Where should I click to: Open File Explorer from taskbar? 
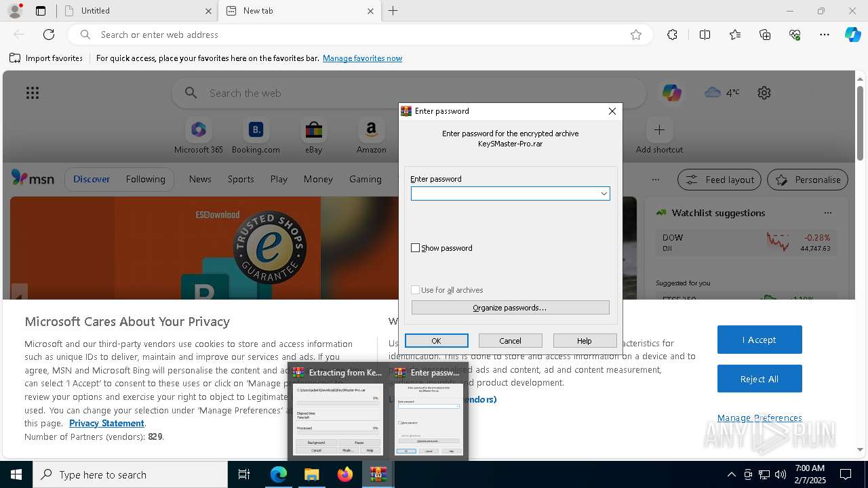pos(312,474)
